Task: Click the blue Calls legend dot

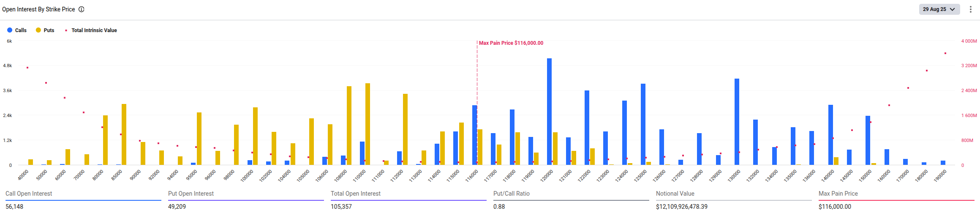Action: pyautogui.click(x=10, y=30)
